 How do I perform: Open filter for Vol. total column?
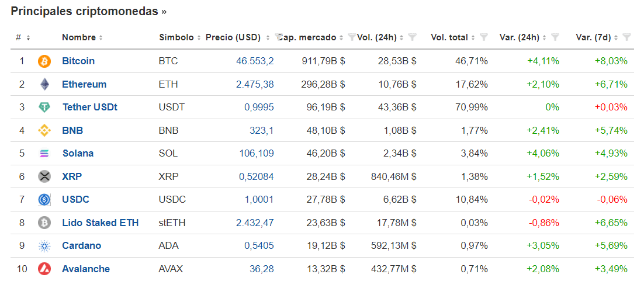(x=483, y=37)
